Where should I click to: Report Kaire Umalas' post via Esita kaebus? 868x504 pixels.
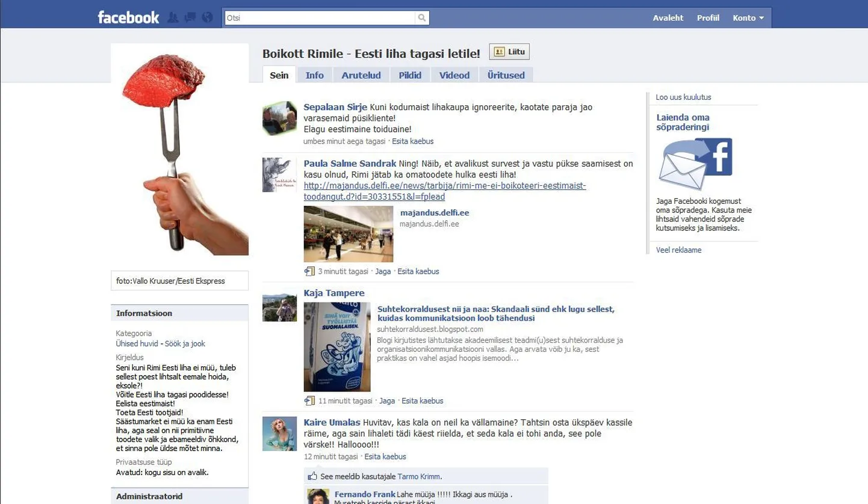(385, 456)
